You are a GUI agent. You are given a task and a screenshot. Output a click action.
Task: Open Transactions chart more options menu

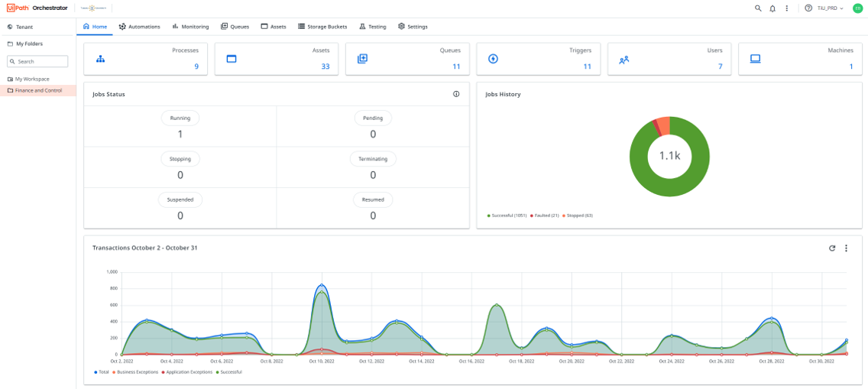click(846, 248)
